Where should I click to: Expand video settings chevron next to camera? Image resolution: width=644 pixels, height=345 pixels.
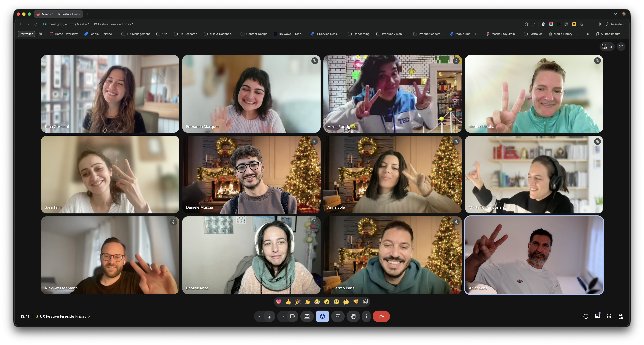tap(283, 316)
